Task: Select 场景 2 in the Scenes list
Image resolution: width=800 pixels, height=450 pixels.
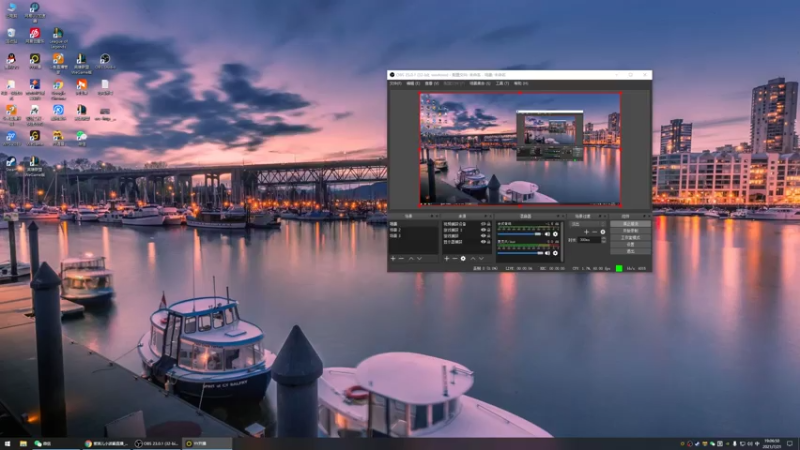Action: coord(413,230)
